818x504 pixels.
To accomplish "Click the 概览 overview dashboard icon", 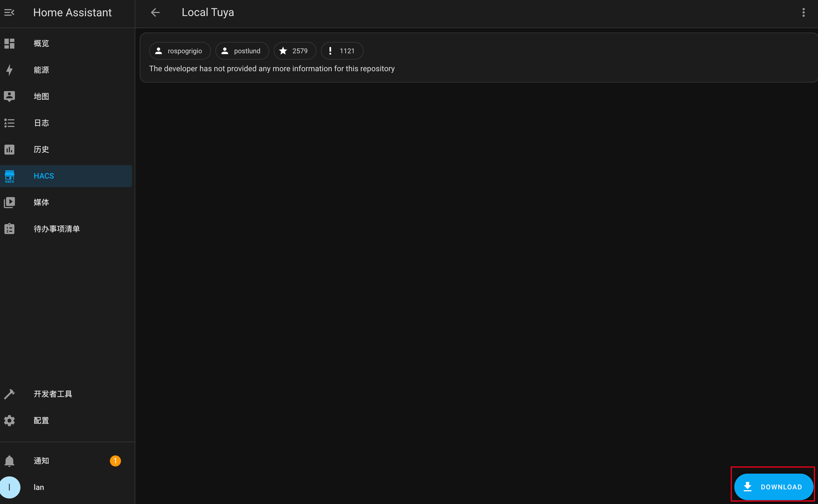I will tap(9, 43).
